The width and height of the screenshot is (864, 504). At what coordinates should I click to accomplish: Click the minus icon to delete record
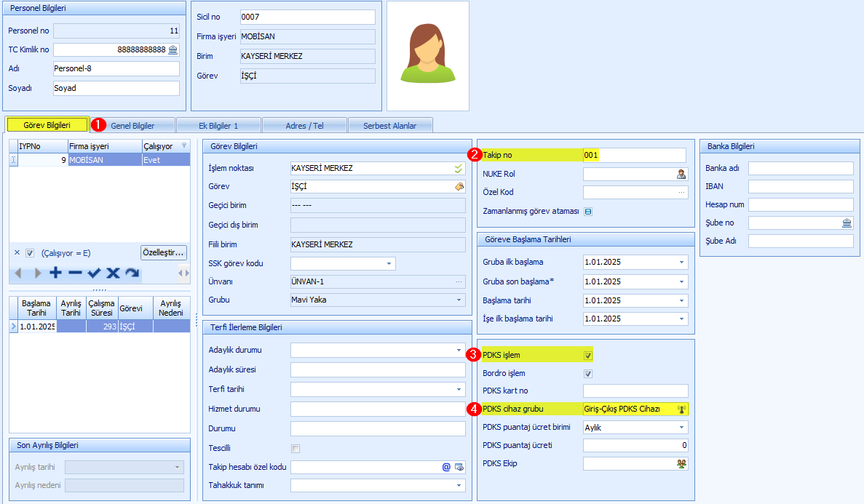tap(75, 273)
